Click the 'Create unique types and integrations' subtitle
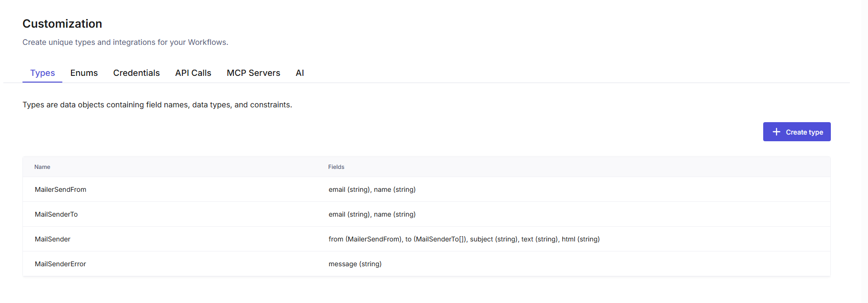 [125, 42]
